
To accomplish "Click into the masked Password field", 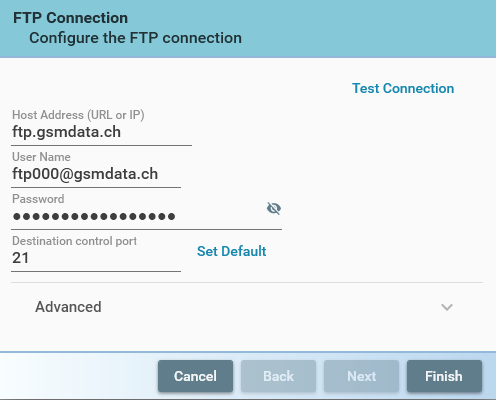I will pos(137,217).
